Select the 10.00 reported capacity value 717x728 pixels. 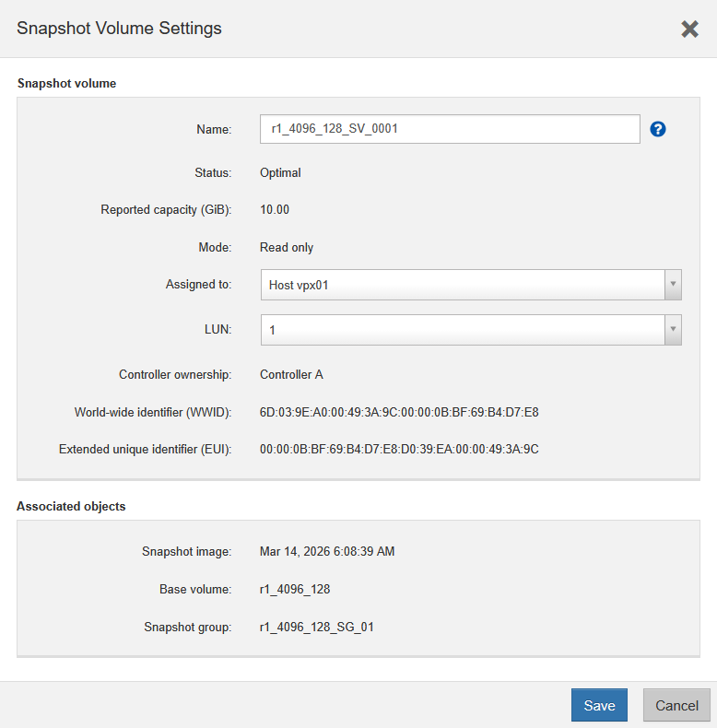click(275, 210)
